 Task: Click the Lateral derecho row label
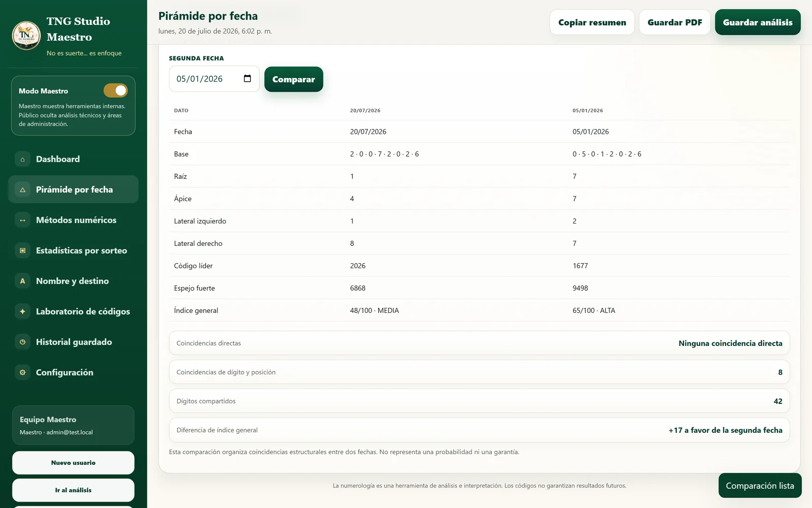click(198, 243)
